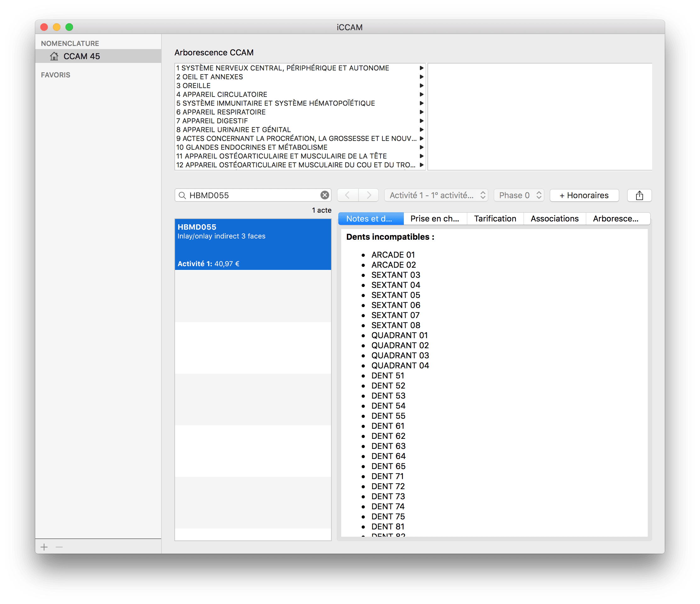700x604 pixels.
Task: Select the Prise en ch... tab
Action: tap(435, 218)
